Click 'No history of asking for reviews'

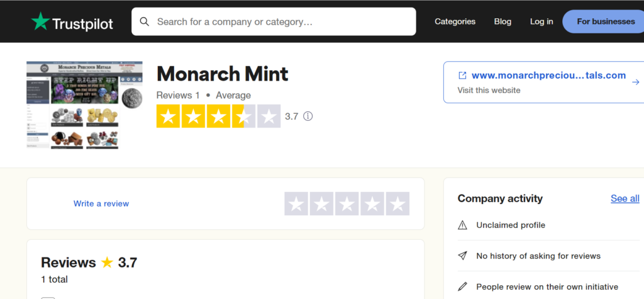(538, 256)
